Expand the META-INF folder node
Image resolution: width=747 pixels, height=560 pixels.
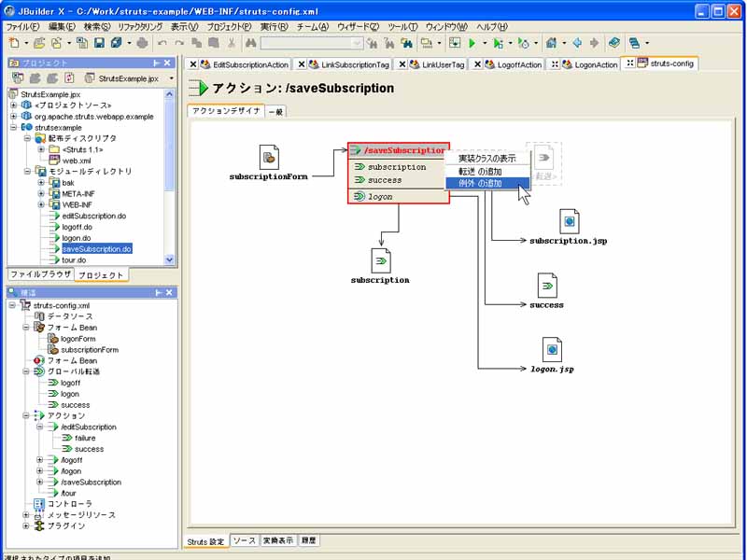(41, 194)
